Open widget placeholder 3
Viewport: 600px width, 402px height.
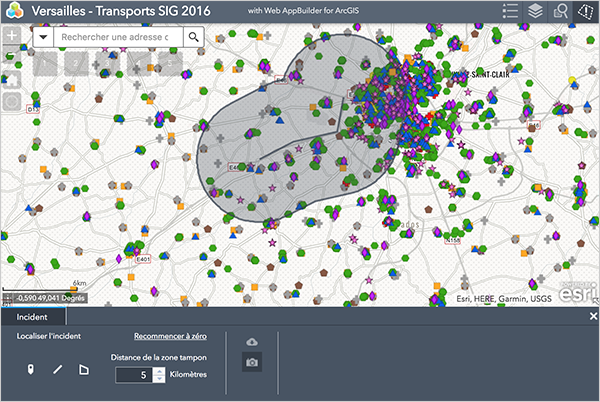(108, 63)
